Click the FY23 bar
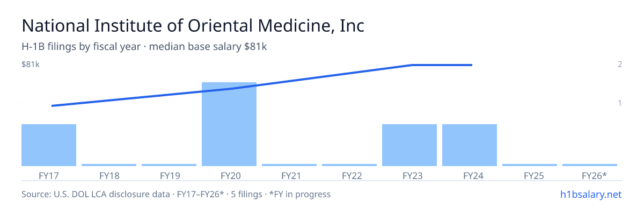The height and width of the screenshot is (215, 644). pos(409,145)
